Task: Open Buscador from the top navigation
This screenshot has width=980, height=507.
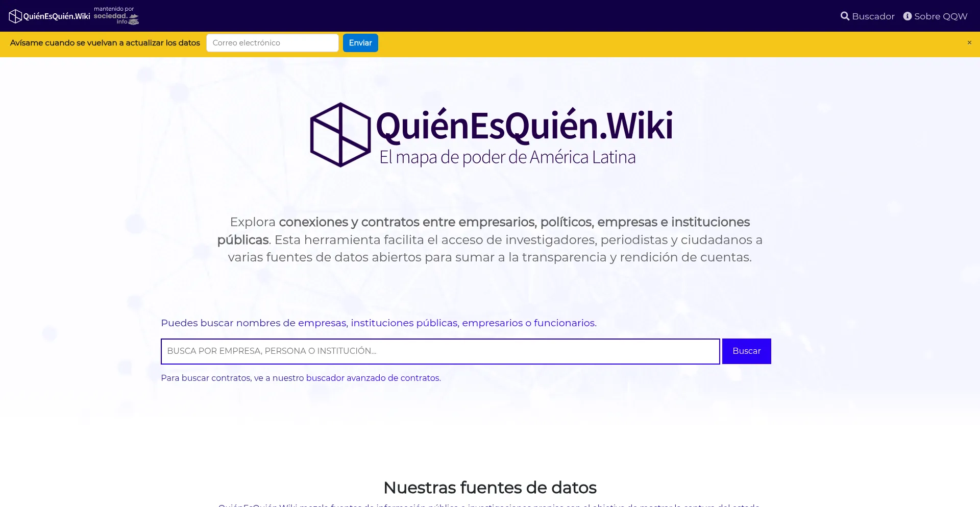Action: (868, 16)
